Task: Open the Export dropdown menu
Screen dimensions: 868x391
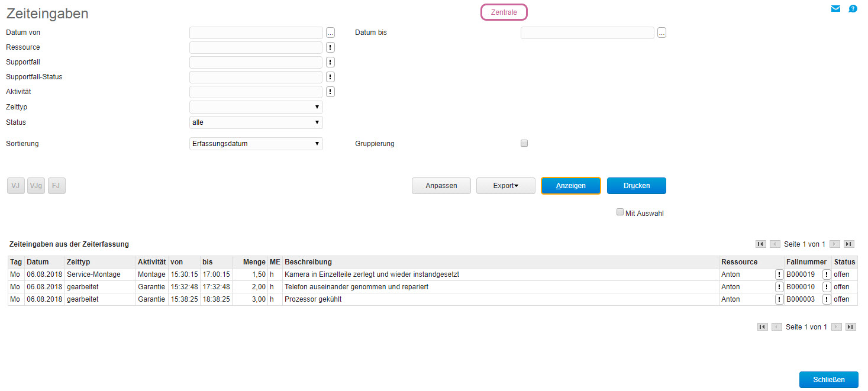Action: tap(505, 186)
